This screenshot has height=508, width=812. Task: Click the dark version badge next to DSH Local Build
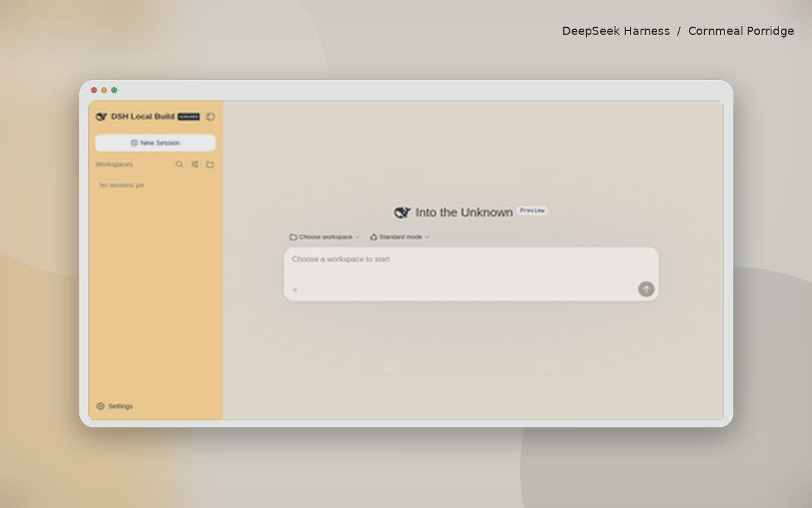click(188, 117)
